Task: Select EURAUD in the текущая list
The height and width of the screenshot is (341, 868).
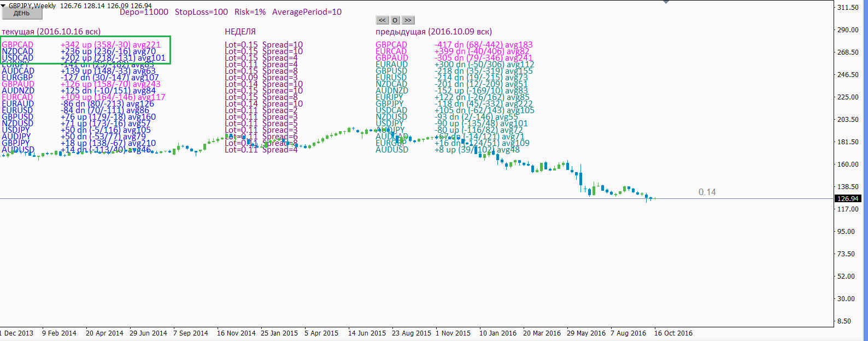Action: tap(17, 104)
